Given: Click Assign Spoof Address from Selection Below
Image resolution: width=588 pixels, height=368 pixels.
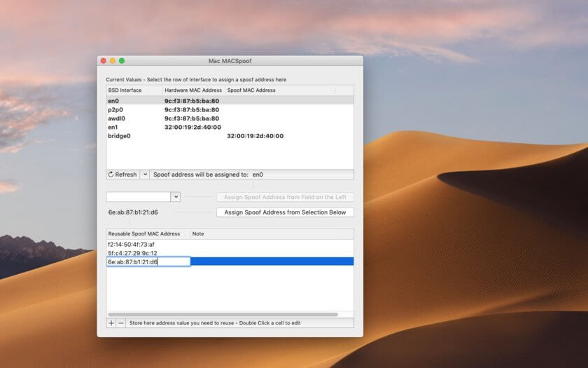Looking at the screenshot, I should point(285,212).
